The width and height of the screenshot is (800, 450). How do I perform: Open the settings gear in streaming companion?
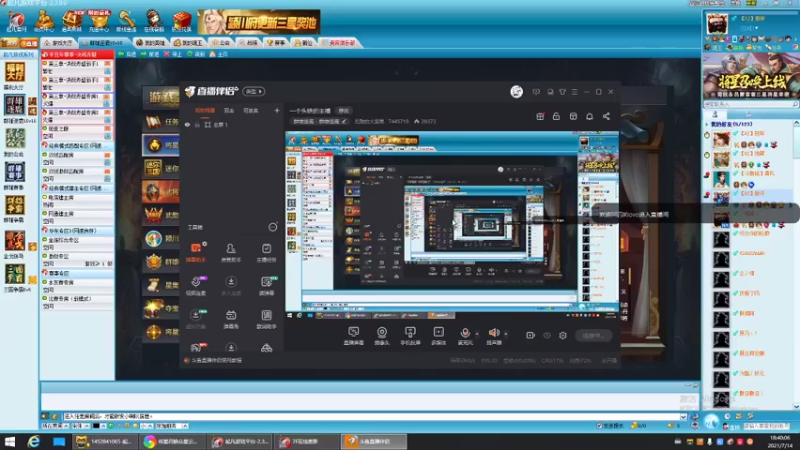click(563, 335)
